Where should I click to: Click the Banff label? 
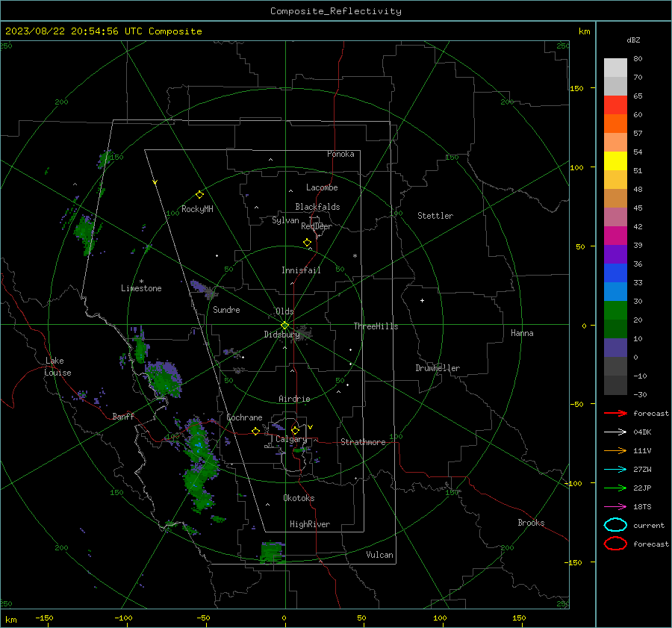(x=123, y=416)
